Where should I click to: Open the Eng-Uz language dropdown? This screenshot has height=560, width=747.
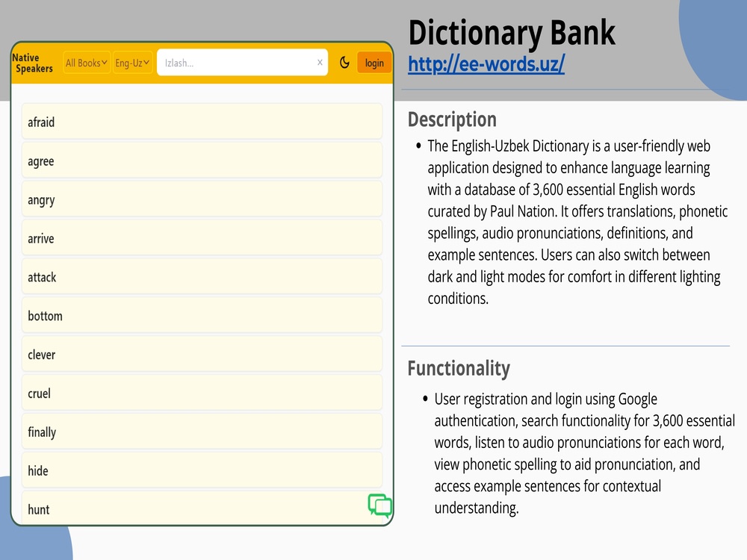(132, 63)
